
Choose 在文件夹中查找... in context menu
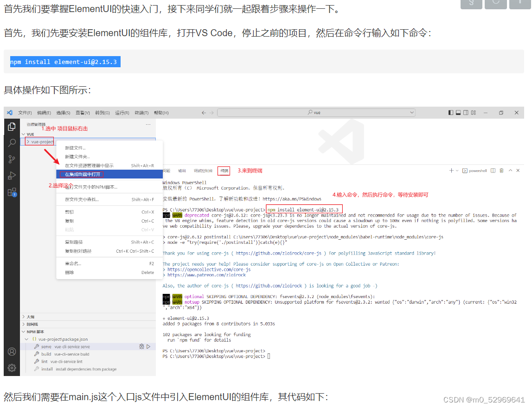(109, 199)
